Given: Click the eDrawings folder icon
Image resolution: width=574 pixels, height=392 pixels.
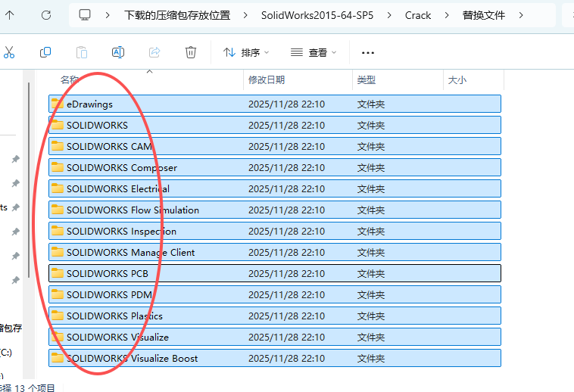Looking at the screenshot, I should point(57,104).
